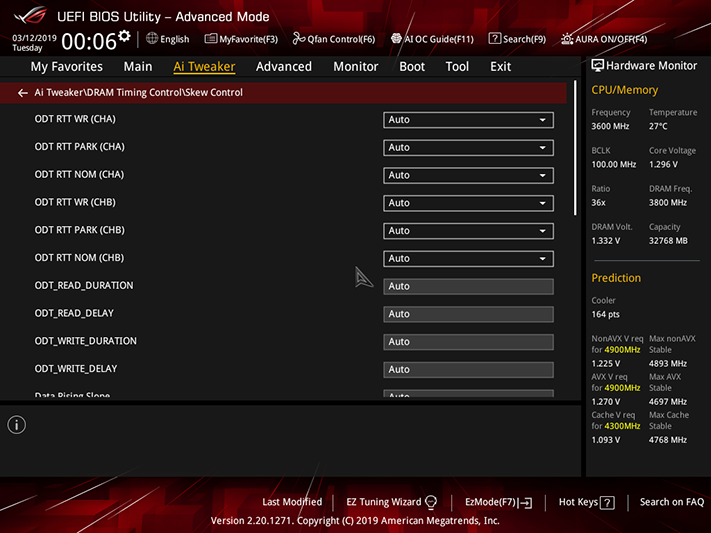This screenshot has height=533, width=711.
Task: Click the 4768 MHz Max Cache value
Action: 667,440
